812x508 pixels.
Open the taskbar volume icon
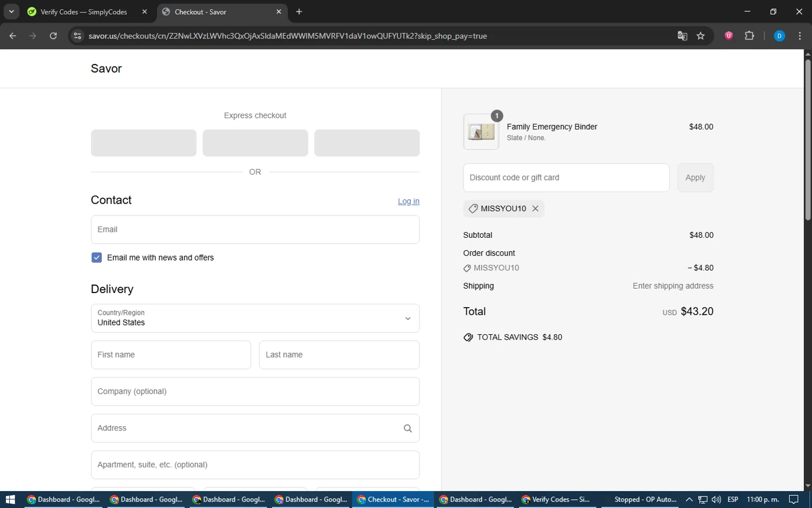[716, 499]
